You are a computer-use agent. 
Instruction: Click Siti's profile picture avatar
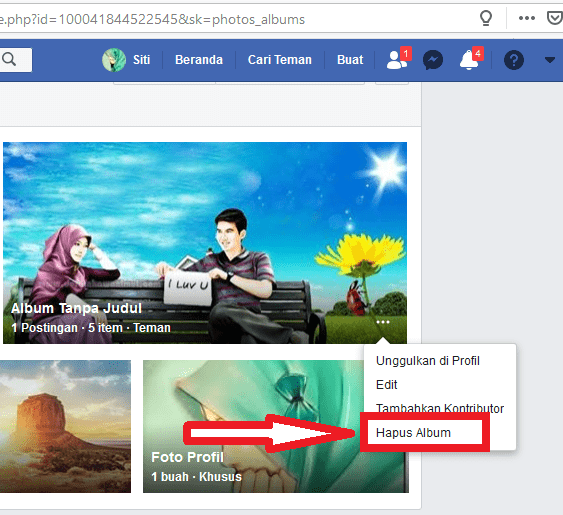[x=114, y=60]
